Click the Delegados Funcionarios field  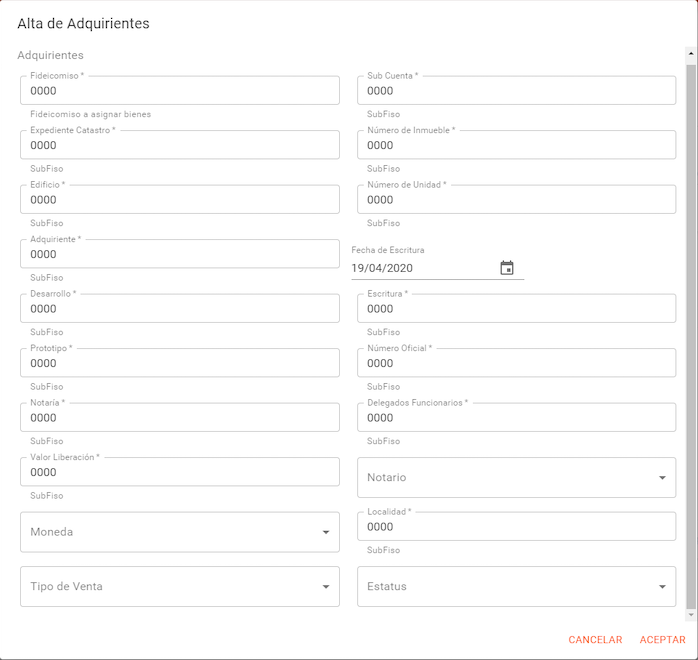[516, 418]
